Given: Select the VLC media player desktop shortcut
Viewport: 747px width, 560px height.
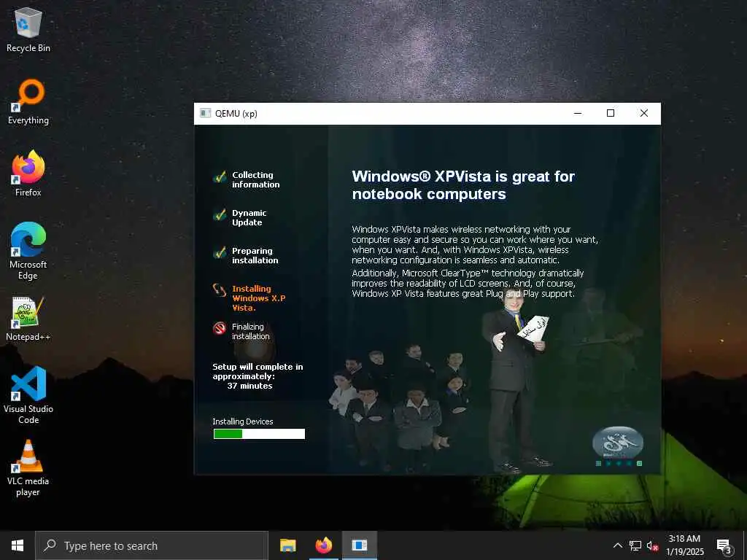Looking at the screenshot, I should (28, 468).
